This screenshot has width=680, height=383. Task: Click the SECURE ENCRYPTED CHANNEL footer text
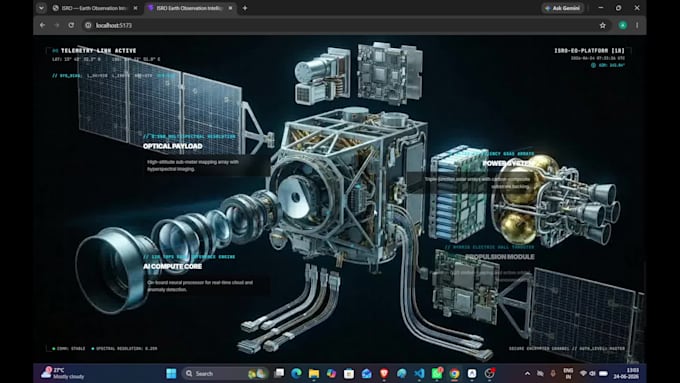coord(567,348)
